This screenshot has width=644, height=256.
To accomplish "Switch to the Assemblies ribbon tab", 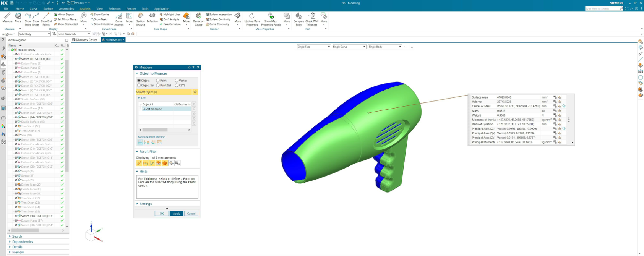I will pos(66,8).
